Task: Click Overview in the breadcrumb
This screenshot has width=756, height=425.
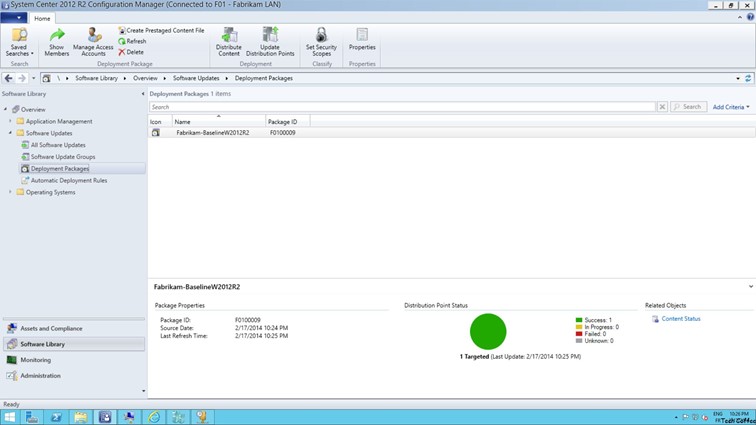Action: click(145, 78)
